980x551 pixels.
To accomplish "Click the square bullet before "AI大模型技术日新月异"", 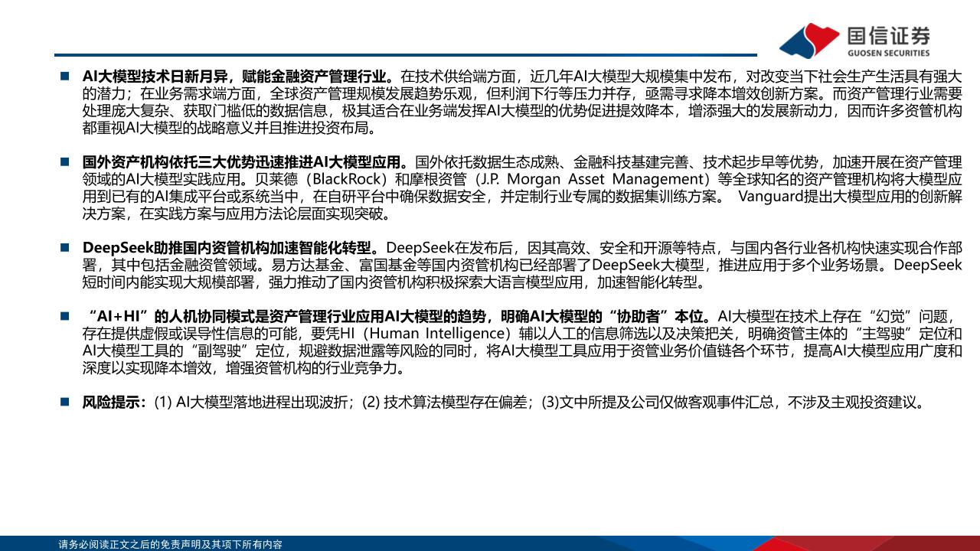I will [65, 77].
